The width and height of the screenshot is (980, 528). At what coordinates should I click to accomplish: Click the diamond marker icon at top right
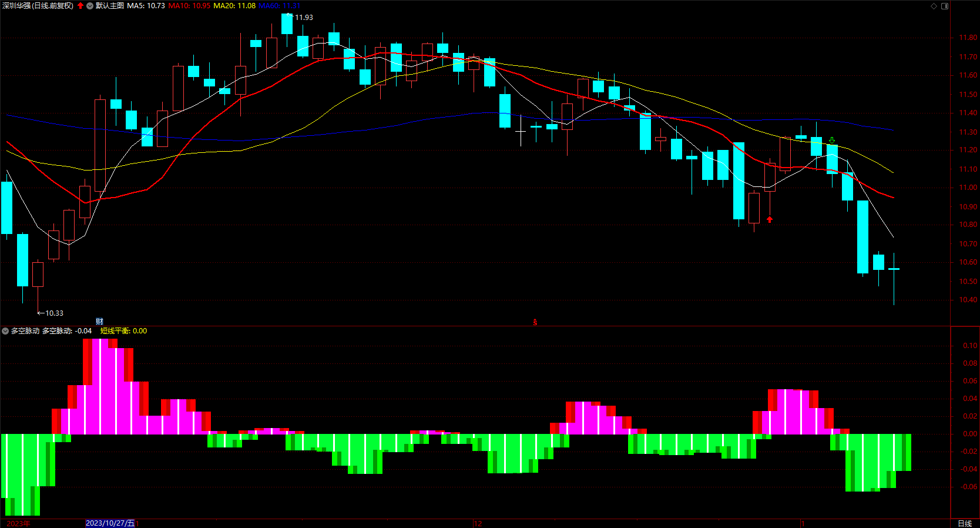[x=934, y=6]
